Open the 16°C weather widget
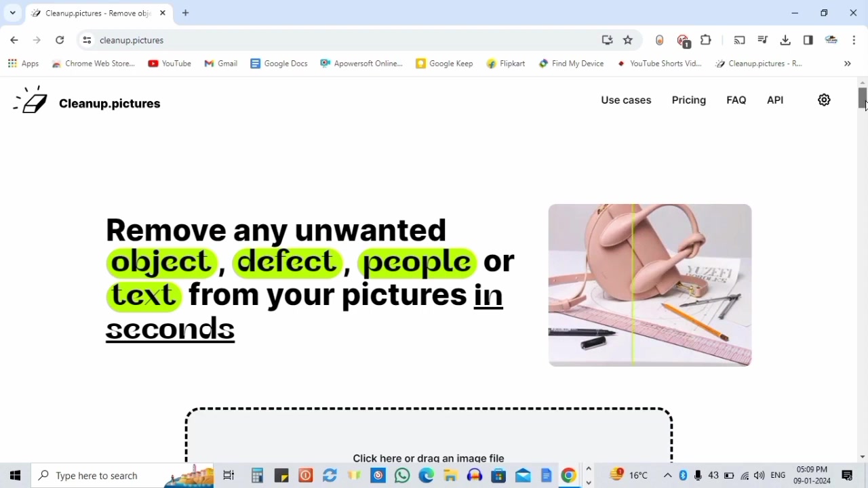The height and width of the screenshot is (488, 868). [629, 475]
